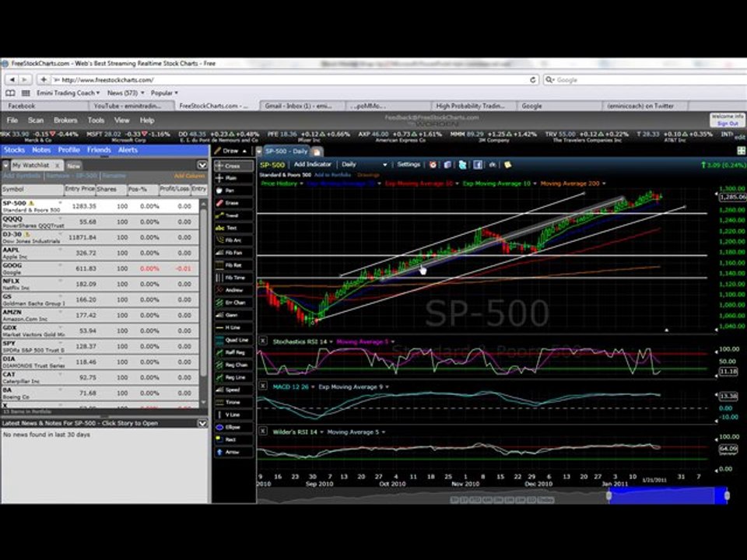
Task: Select the Erase drawing tool
Action: [x=233, y=203]
